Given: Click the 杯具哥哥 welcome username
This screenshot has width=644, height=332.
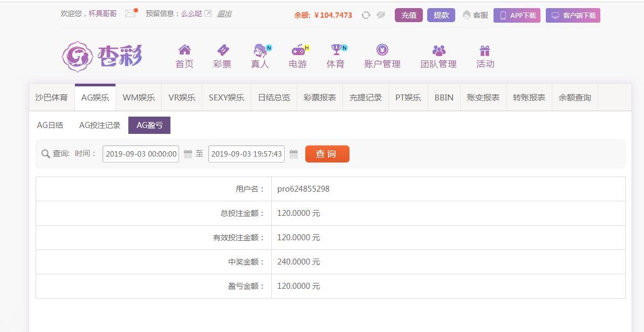Looking at the screenshot, I should coord(102,13).
